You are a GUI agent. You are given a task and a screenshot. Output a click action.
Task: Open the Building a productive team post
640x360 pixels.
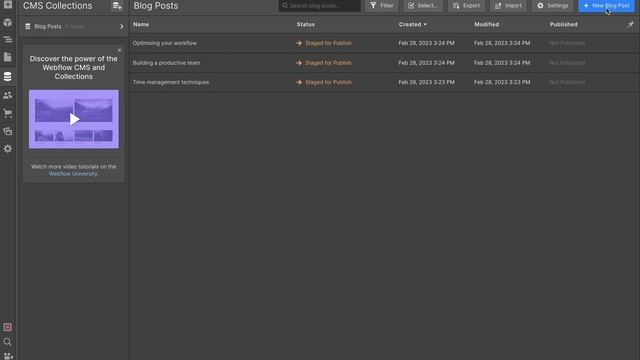tap(166, 63)
